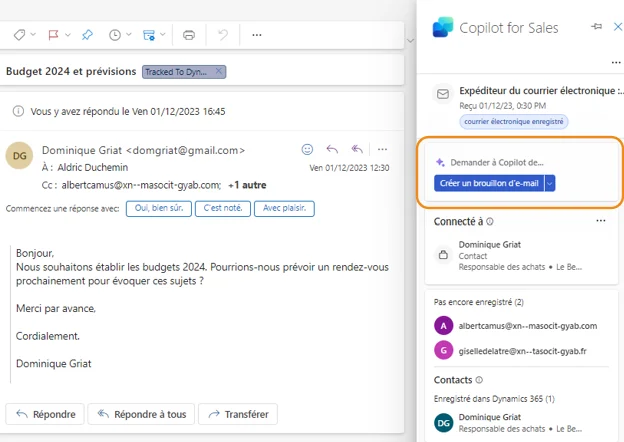Screen dimensions: 624x442
Task: Select albertcamus@xn--masocit-gyab.com in the Copilot pane
Action: click(528, 326)
